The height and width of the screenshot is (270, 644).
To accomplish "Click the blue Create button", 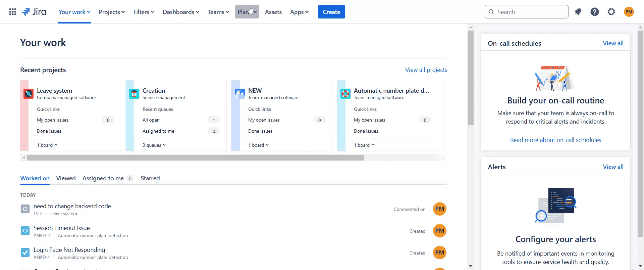I will (331, 12).
